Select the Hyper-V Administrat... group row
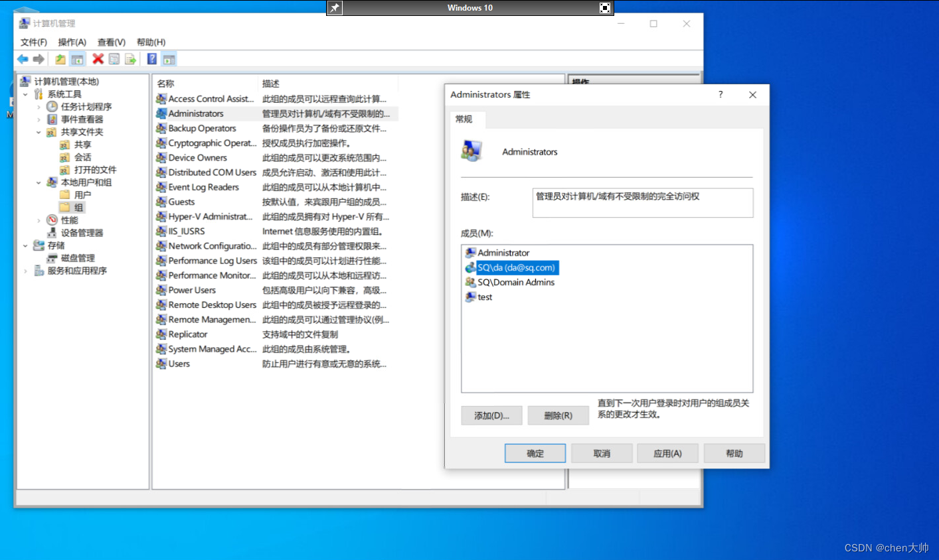The image size is (939, 560). click(x=276, y=216)
